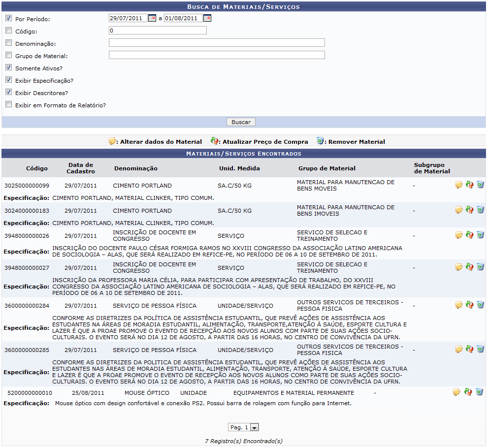
Task: Remove material with code 3948000000026
Action: 480,234
